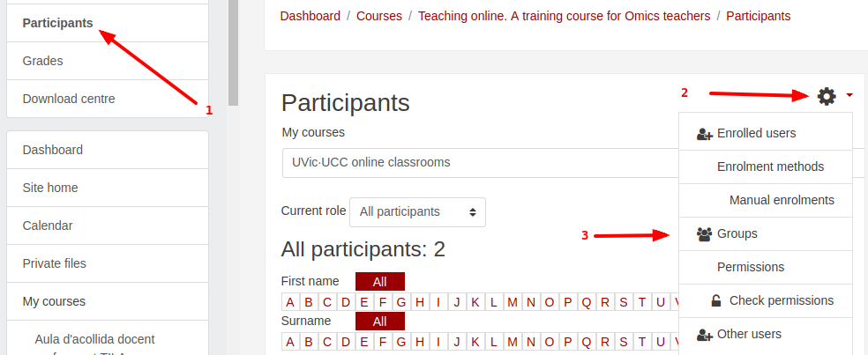Viewport: 868px width, 355px height.
Task: Click the Other users person icon
Action: click(x=704, y=335)
